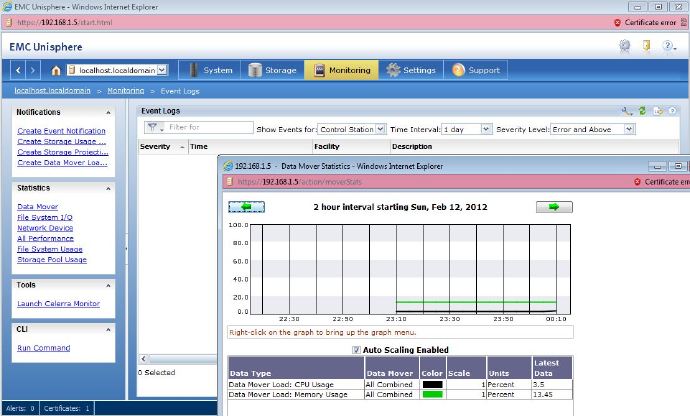
Task: Click the left arrow of event list scrollbar
Action: click(x=143, y=358)
